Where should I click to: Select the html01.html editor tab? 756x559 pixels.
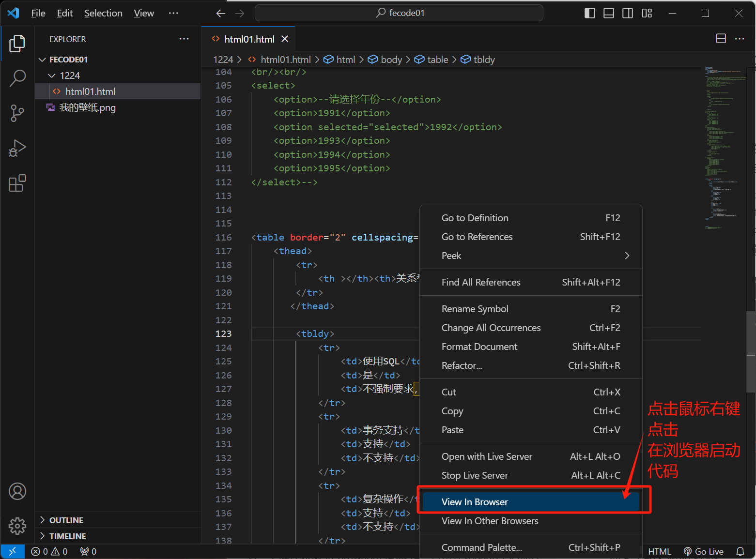tap(248, 39)
